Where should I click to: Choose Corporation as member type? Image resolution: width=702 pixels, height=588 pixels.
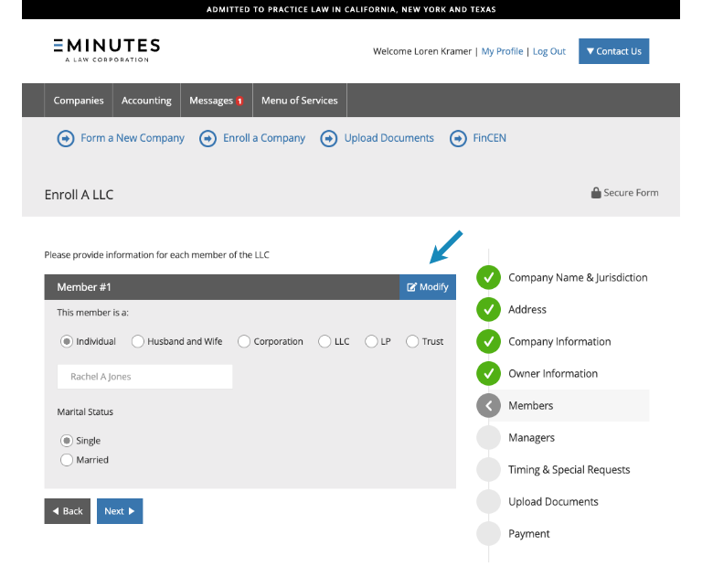coord(244,341)
